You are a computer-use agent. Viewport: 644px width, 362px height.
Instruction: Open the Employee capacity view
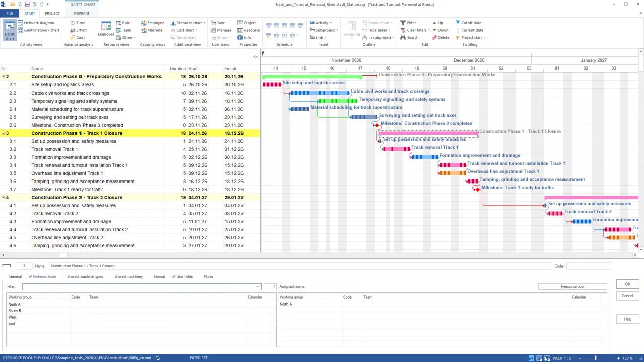pyautogui.click(x=152, y=23)
